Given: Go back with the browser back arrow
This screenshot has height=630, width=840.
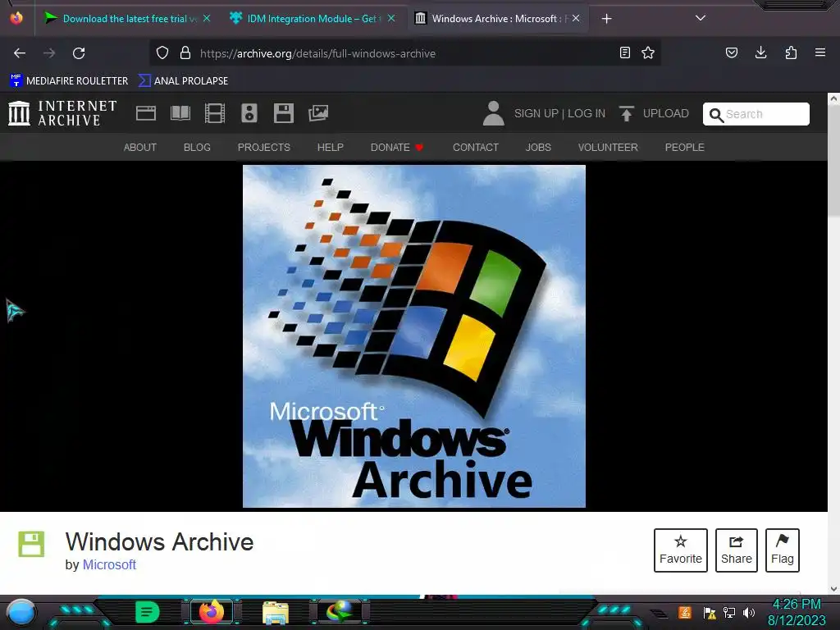Looking at the screenshot, I should 20,53.
